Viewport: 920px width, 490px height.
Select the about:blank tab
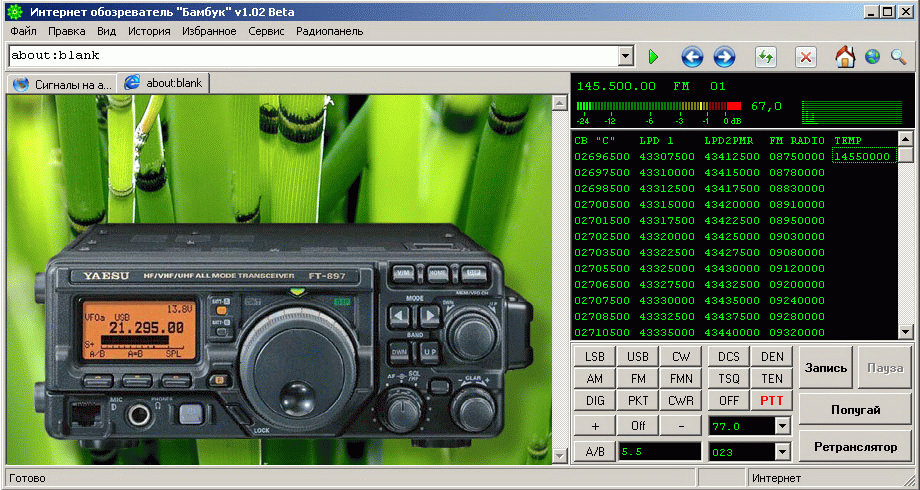point(164,83)
